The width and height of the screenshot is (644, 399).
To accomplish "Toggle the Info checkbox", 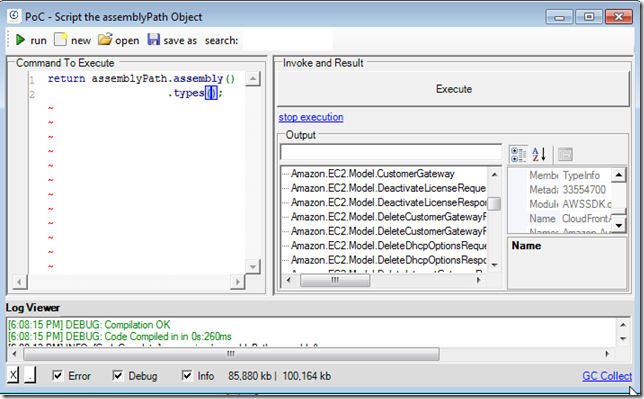I will pos(186,376).
